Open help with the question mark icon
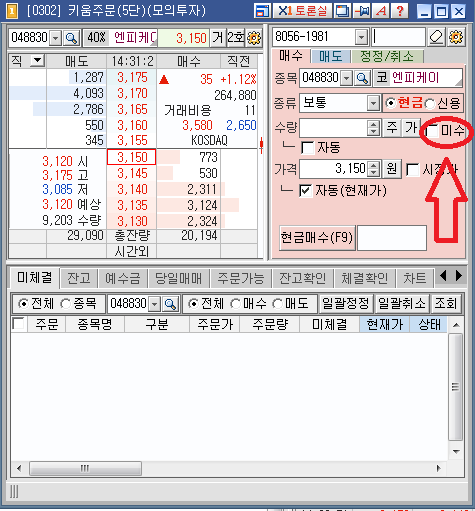475x511 pixels. (x=400, y=11)
